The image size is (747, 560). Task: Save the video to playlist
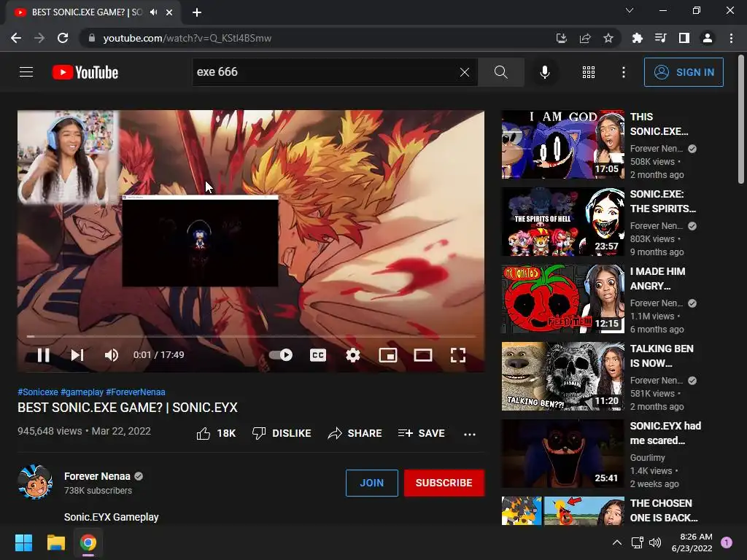tap(422, 433)
